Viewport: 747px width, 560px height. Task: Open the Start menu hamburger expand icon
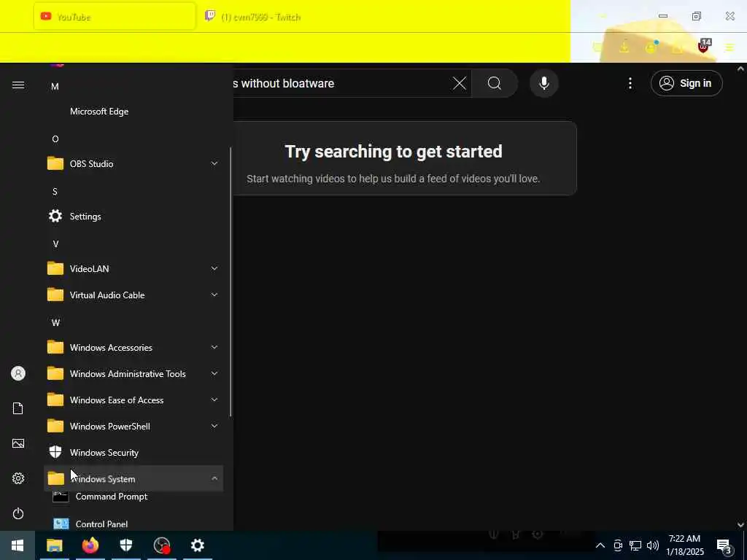click(x=18, y=85)
